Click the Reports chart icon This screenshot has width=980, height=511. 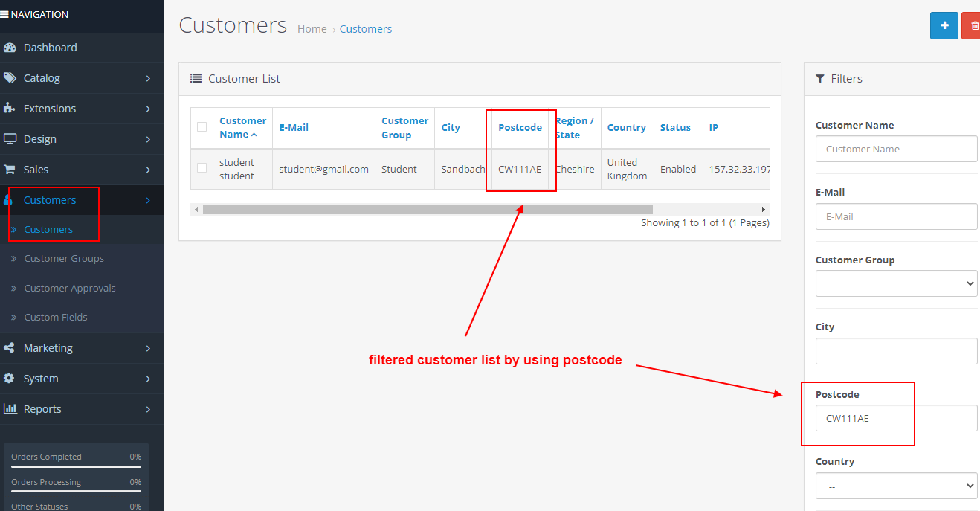9,408
